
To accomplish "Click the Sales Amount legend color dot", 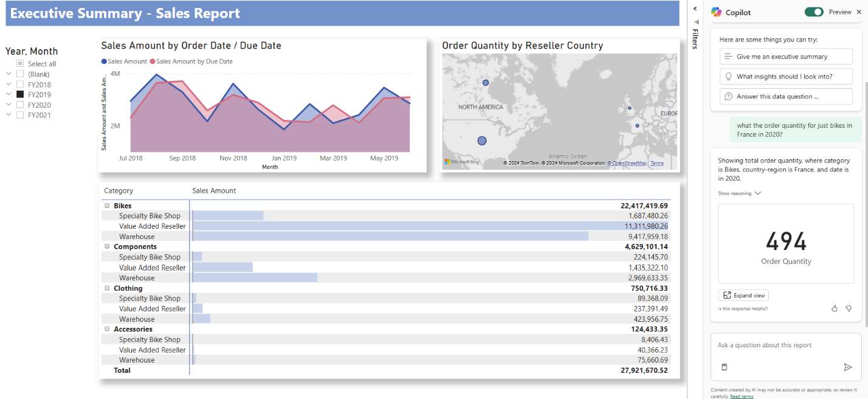I will (104, 61).
